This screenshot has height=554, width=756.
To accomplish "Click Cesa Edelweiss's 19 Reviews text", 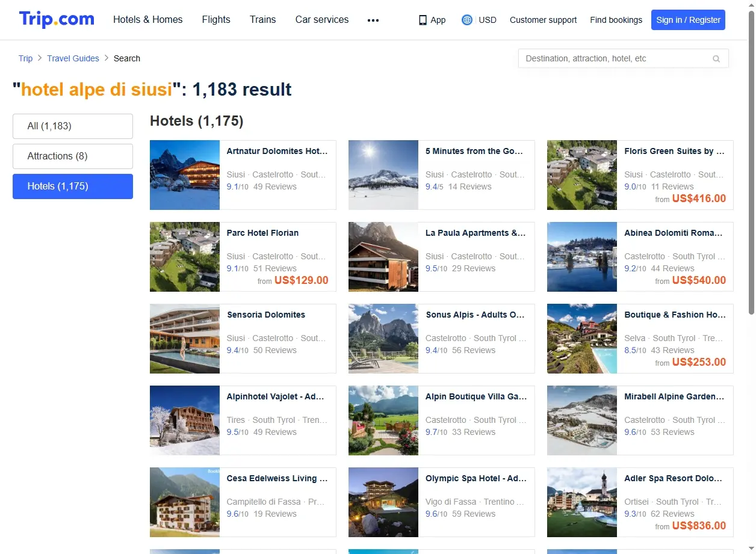I will [x=275, y=514].
